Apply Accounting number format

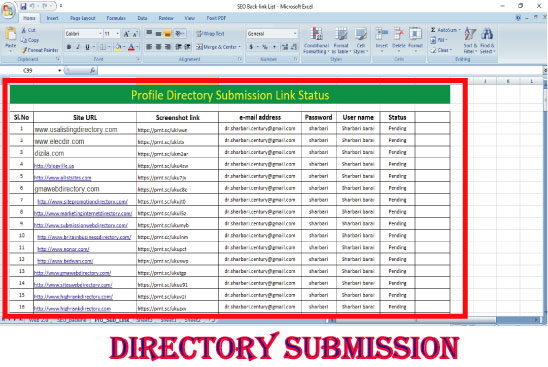click(x=251, y=46)
